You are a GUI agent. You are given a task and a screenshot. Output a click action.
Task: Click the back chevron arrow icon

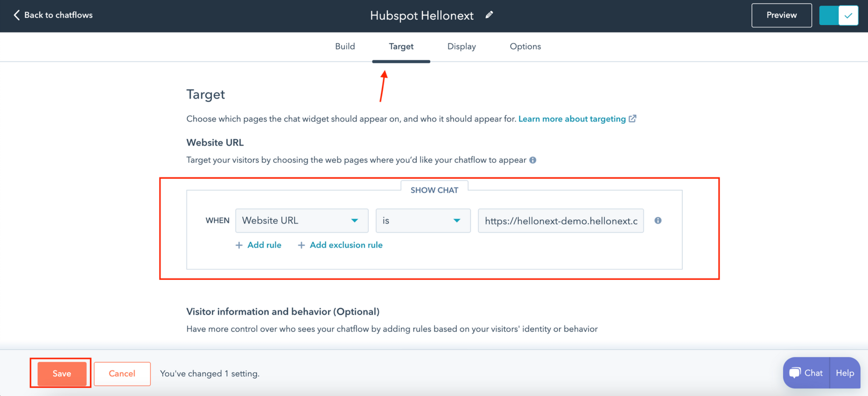pos(17,15)
